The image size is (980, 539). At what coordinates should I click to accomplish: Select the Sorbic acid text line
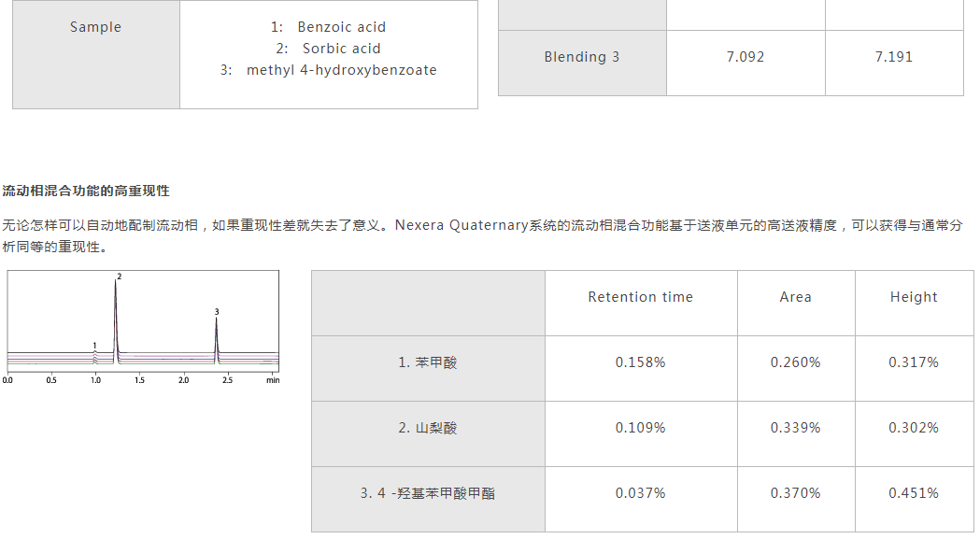coord(328,49)
